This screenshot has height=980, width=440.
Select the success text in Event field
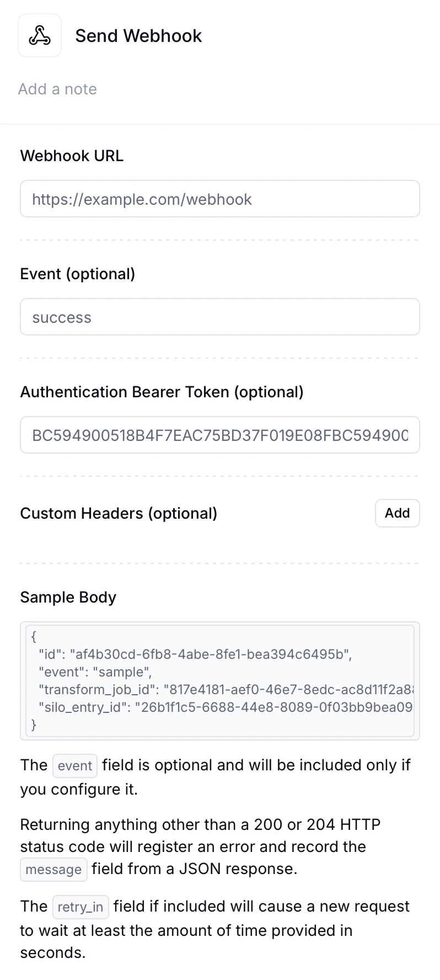pyautogui.click(x=61, y=317)
